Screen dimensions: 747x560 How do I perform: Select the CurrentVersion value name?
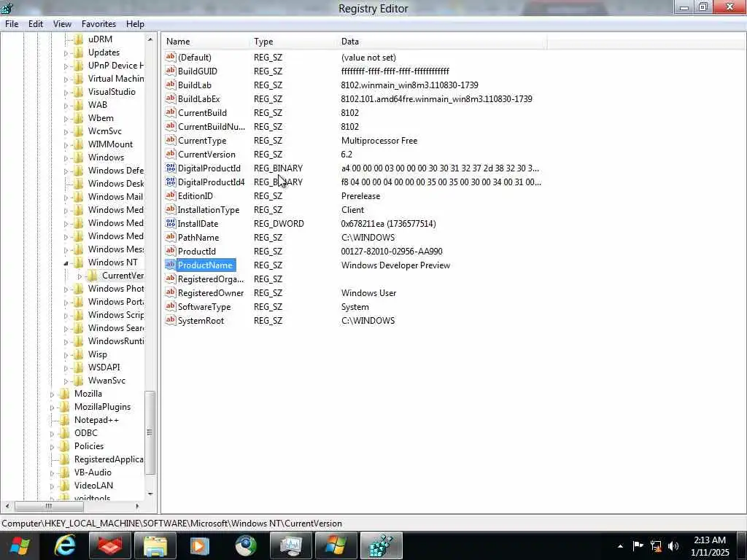click(206, 155)
